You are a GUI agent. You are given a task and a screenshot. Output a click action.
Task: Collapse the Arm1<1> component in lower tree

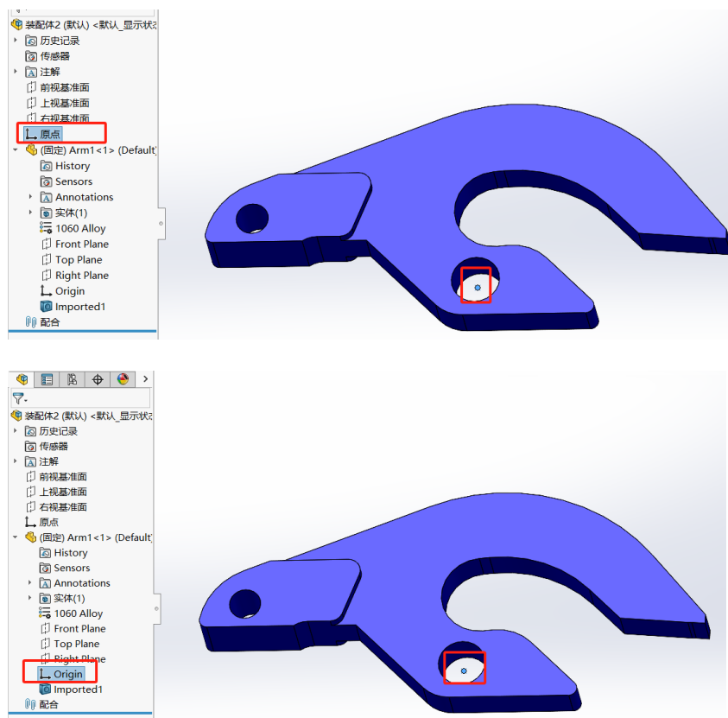click(16, 537)
